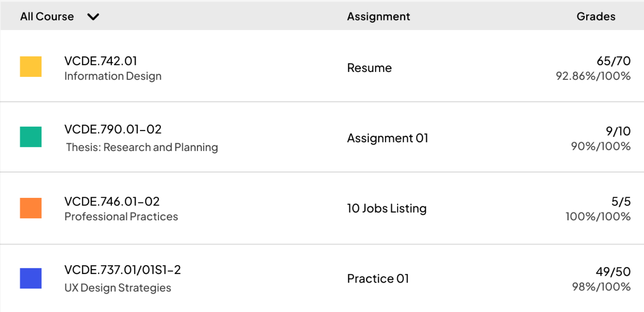Image resolution: width=644 pixels, height=312 pixels.
Task: Select the Resume assignment
Action: (x=369, y=68)
